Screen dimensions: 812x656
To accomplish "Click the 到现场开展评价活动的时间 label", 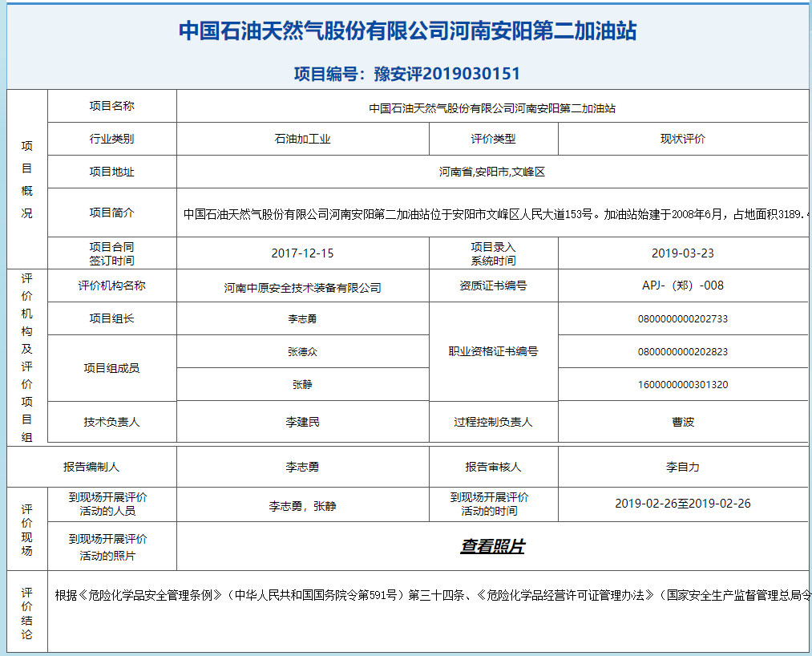I will [490, 504].
